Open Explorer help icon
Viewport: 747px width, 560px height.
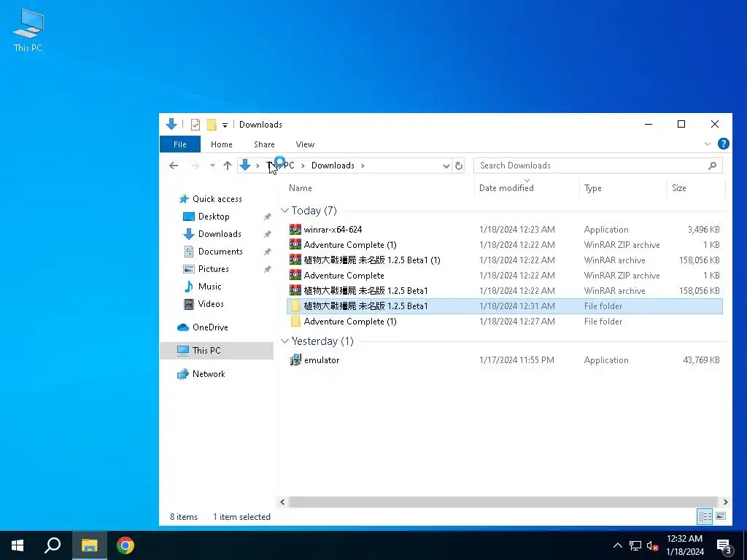point(723,144)
